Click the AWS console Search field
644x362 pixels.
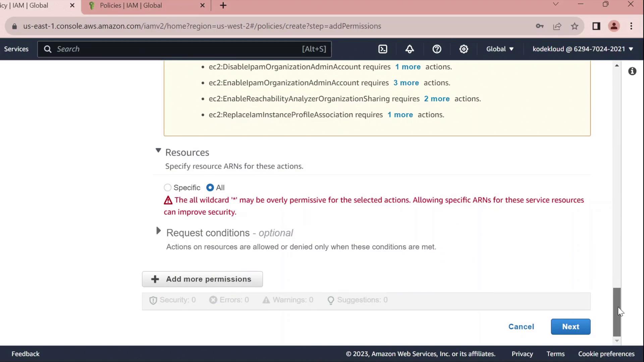(178, 49)
